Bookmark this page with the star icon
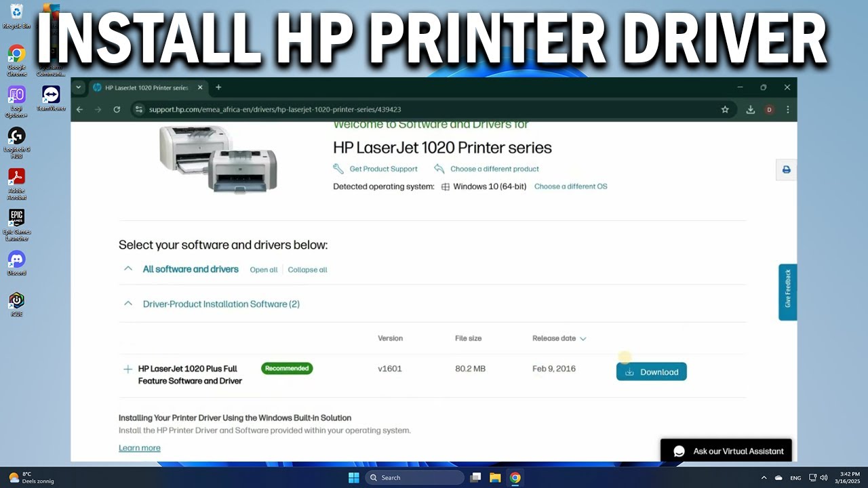868x488 pixels. pos(725,109)
